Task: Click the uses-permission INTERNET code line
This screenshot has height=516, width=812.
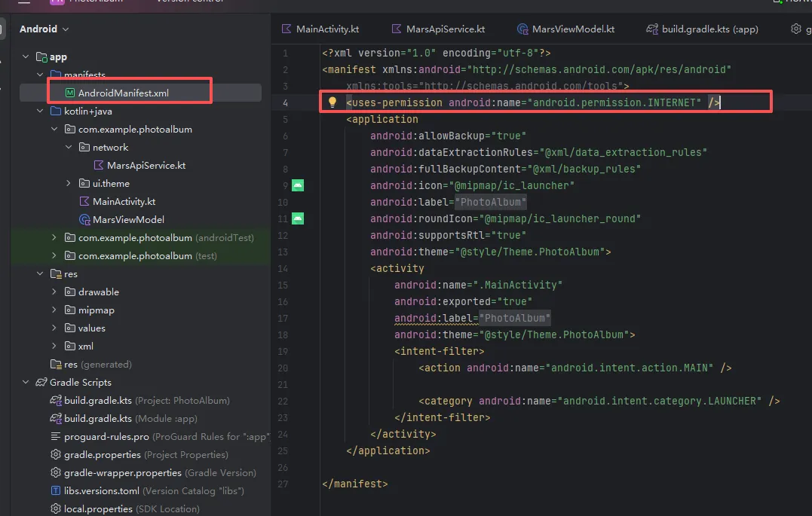Action: click(533, 102)
